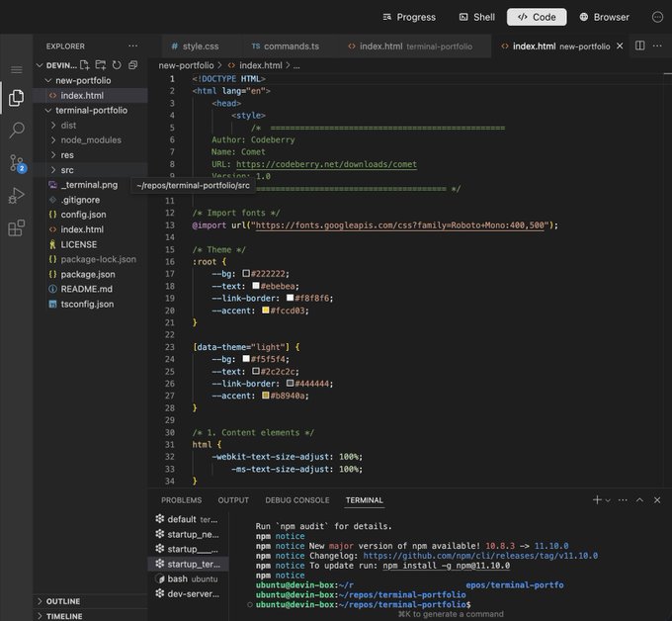This screenshot has height=621, width=672.
Task: Open the Run and Debug view
Action: point(16,196)
